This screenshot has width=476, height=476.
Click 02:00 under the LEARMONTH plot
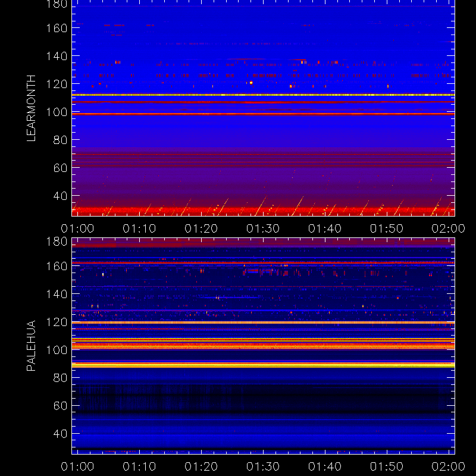tap(449, 228)
